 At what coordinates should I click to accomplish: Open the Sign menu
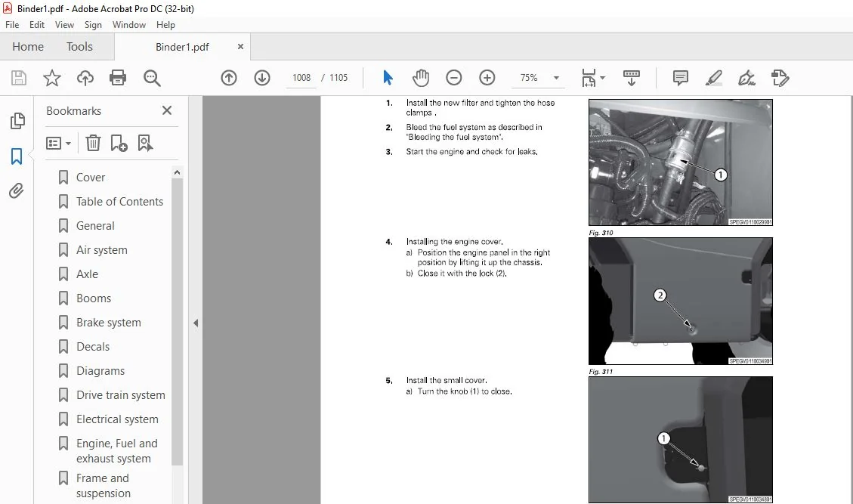[93, 24]
